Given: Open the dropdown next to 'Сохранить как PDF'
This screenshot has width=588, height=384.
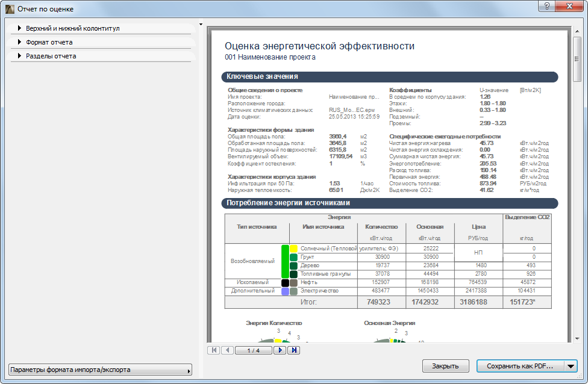Looking at the screenshot, I should tap(570, 366).
